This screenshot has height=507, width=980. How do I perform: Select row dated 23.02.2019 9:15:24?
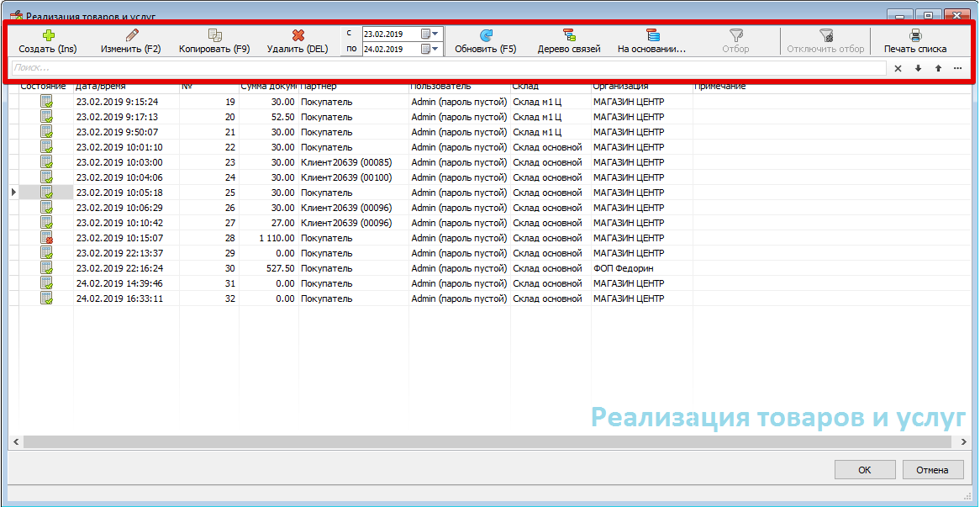[x=490, y=102]
